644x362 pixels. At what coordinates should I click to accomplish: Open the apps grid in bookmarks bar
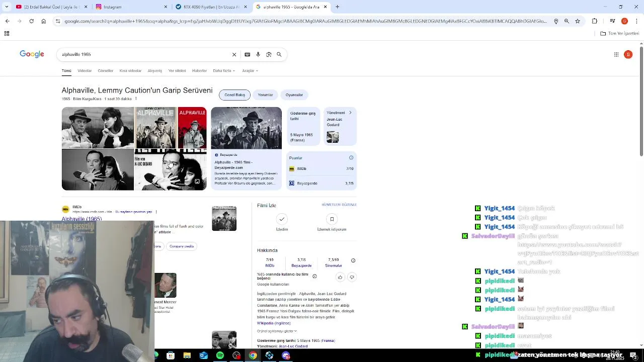pos(7,34)
